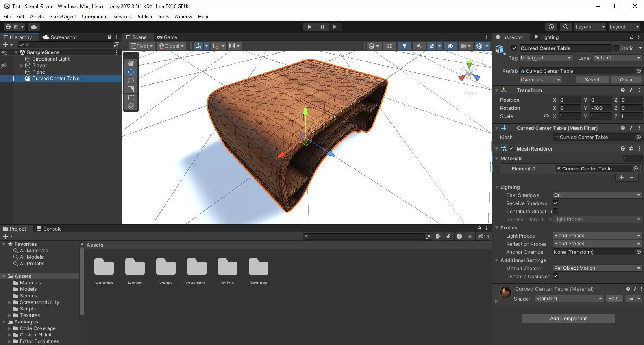Open the prefab Overrides dropdown

541,80
